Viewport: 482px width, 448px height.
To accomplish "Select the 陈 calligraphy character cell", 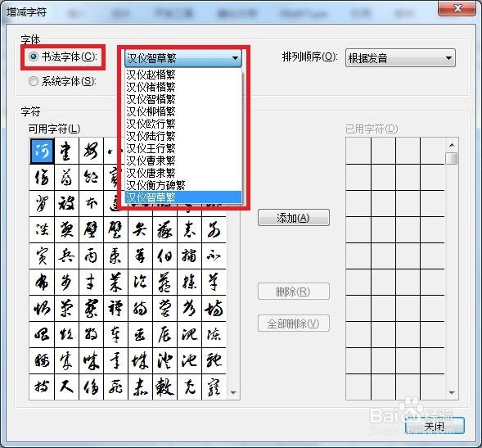I will [x=214, y=335].
